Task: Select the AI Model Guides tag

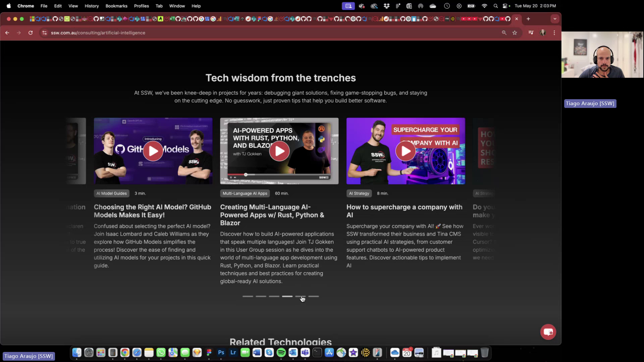Action: click(x=112, y=193)
